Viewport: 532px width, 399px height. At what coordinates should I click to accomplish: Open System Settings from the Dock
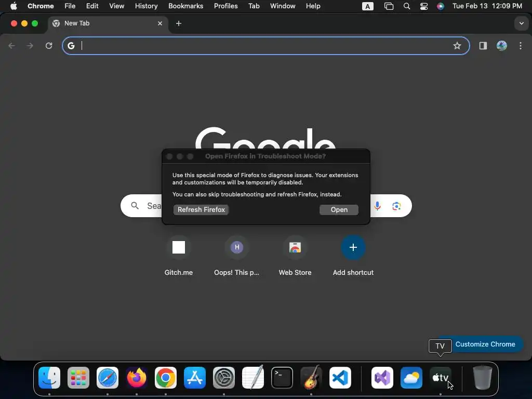[x=224, y=378]
